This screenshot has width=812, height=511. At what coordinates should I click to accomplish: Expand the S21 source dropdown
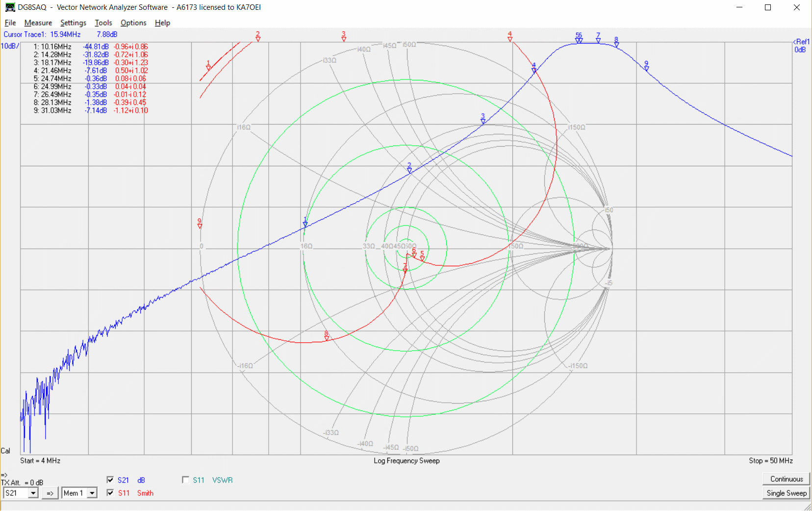[x=33, y=493]
